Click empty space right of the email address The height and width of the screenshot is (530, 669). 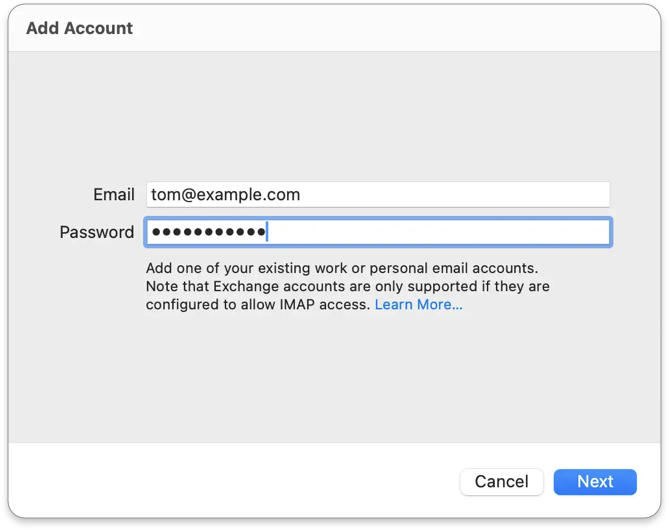pyautogui.click(x=450, y=195)
